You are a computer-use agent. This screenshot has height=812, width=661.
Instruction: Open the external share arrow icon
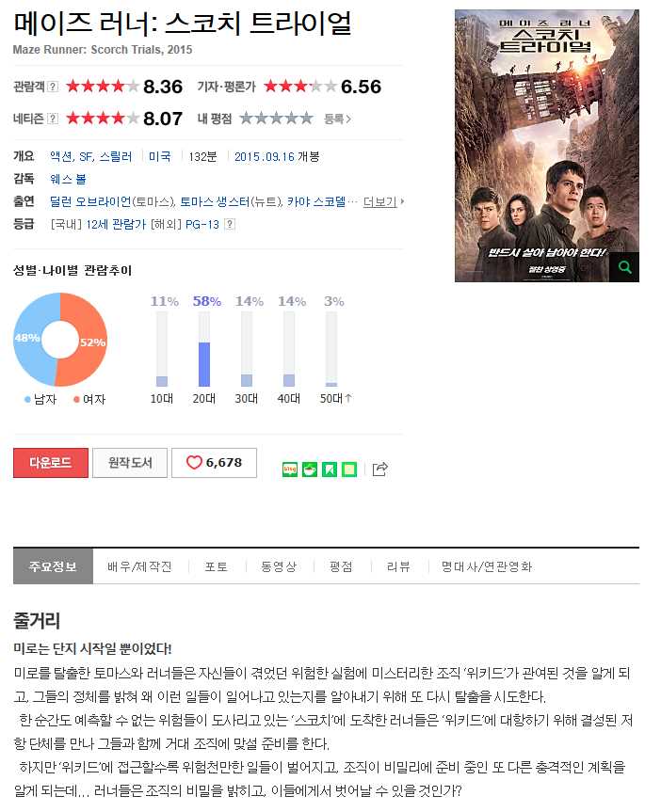380,469
